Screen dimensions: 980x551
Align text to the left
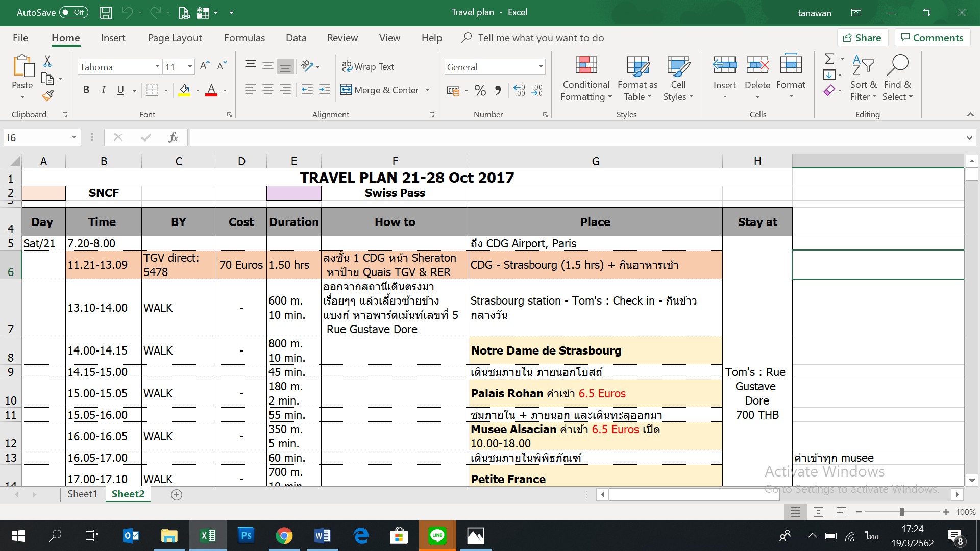click(250, 90)
